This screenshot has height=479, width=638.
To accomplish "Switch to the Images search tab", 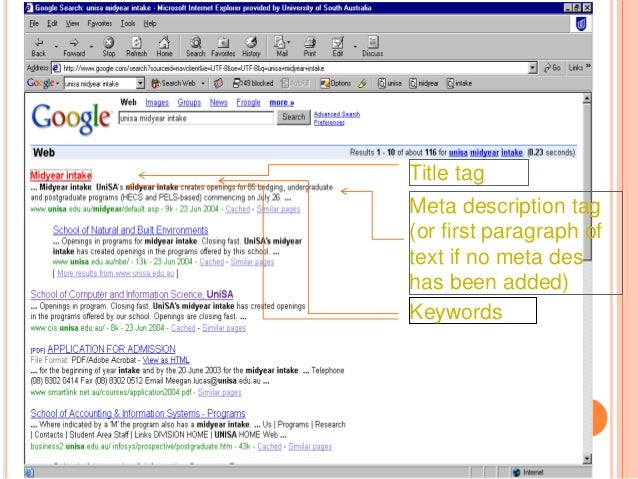I will point(157,103).
